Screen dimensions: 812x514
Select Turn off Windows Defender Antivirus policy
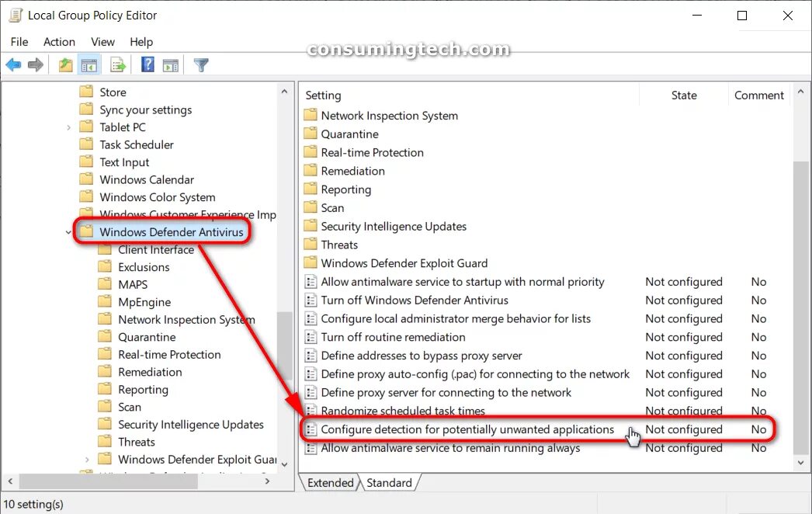point(415,300)
